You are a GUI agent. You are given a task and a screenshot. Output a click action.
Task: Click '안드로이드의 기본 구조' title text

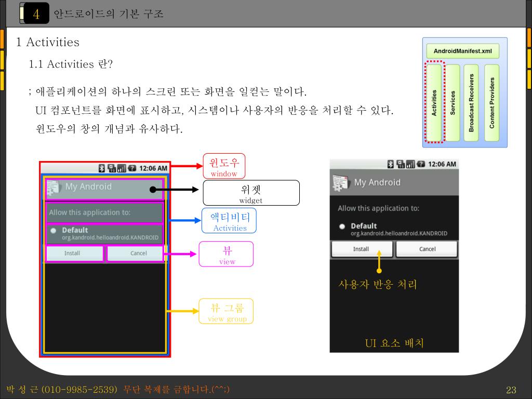pyautogui.click(x=109, y=14)
